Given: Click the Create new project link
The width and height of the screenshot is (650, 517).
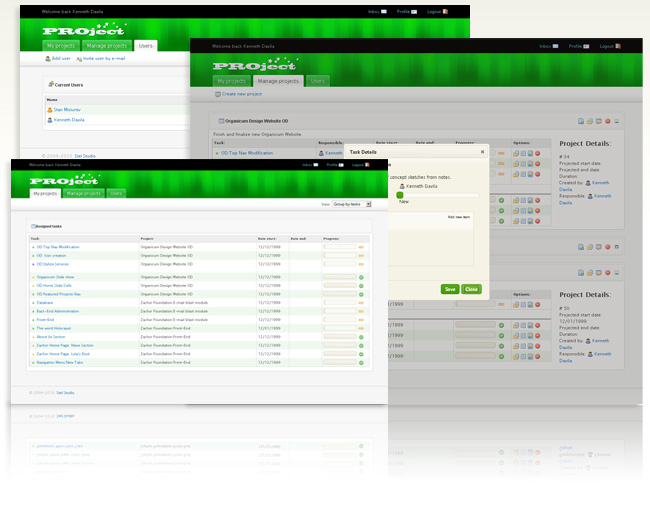Looking at the screenshot, I should (240, 93).
